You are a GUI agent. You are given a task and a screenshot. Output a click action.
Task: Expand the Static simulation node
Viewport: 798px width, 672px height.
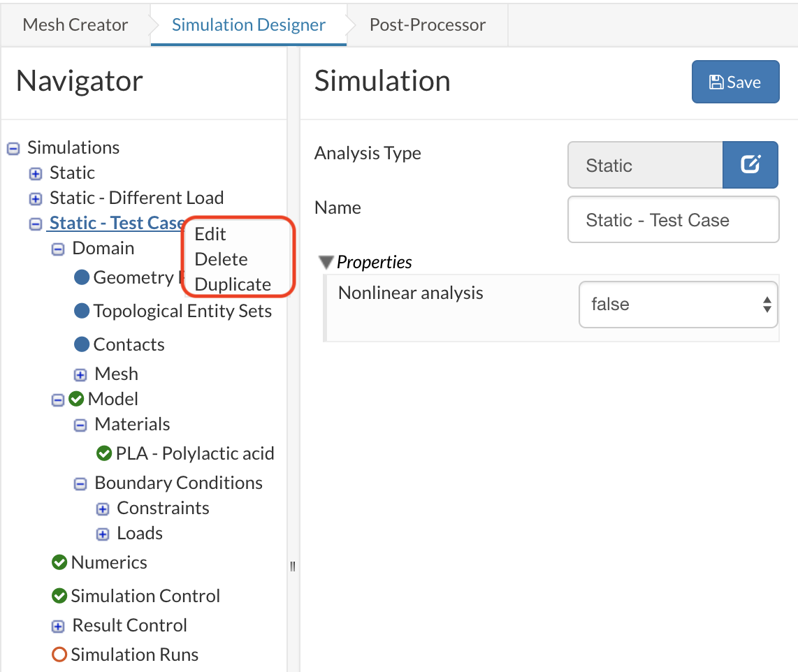click(x=36, y=173)
